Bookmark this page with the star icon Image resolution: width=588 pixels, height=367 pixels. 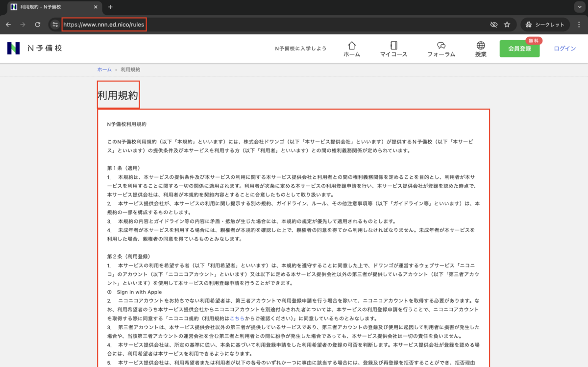[507, 24]
